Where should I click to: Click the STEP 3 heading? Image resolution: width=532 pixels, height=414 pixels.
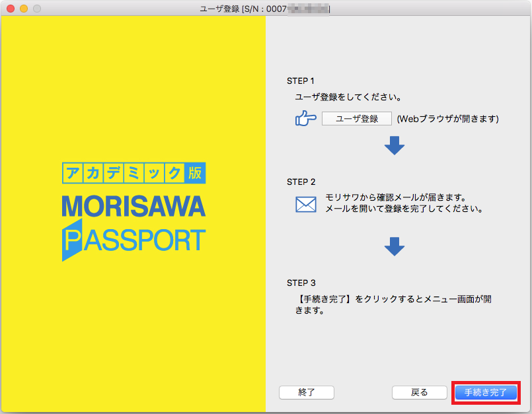click(x=301, y=283)
